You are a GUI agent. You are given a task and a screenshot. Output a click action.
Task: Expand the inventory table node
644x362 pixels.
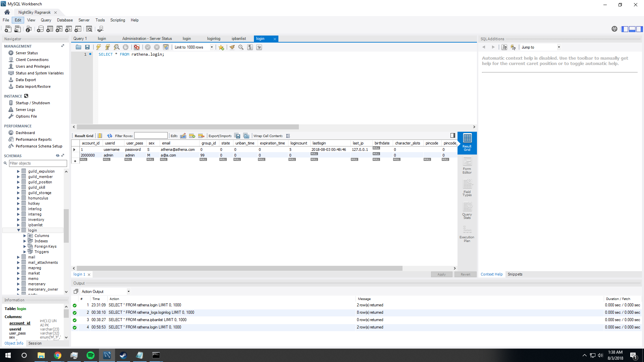pyautogui.click(x=18, y=220)
